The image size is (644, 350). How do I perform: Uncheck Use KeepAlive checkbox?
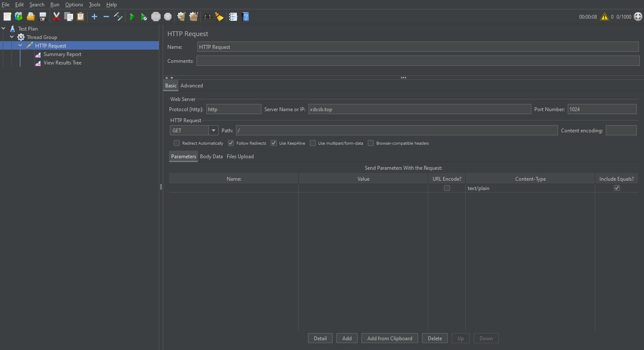pyautogui.click(x=274, y=143)
